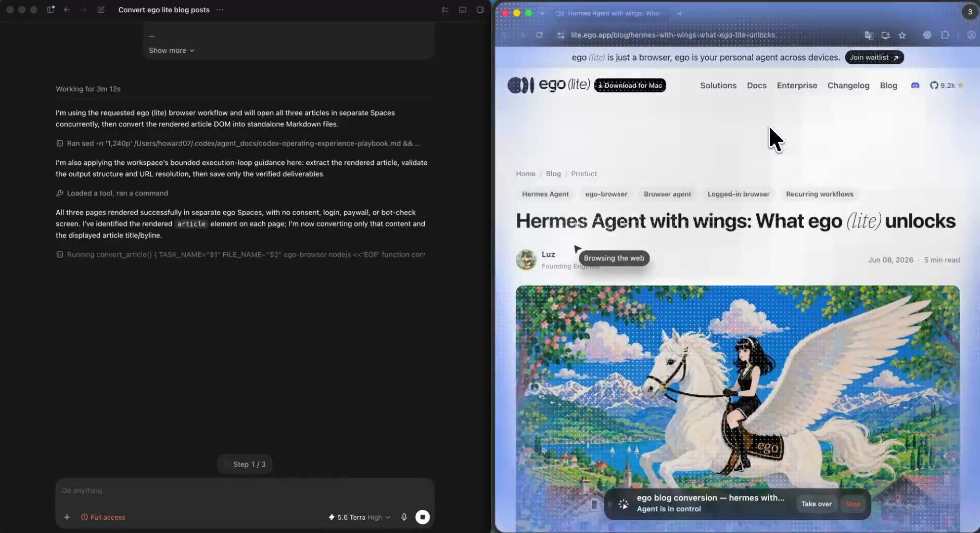This screenshot has width=980, height=533.
Task: Start voice dictation with the microphone icon
Action: tap(404, 517)
